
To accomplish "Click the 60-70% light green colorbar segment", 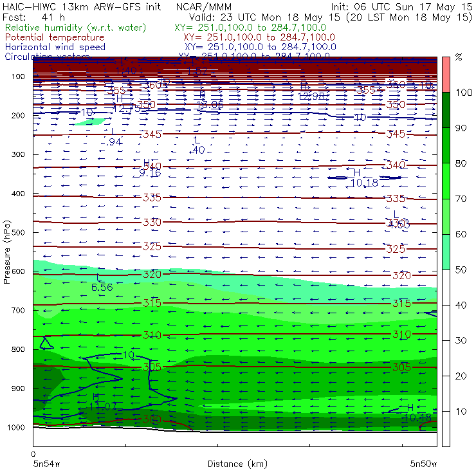I will coord(446,216).
